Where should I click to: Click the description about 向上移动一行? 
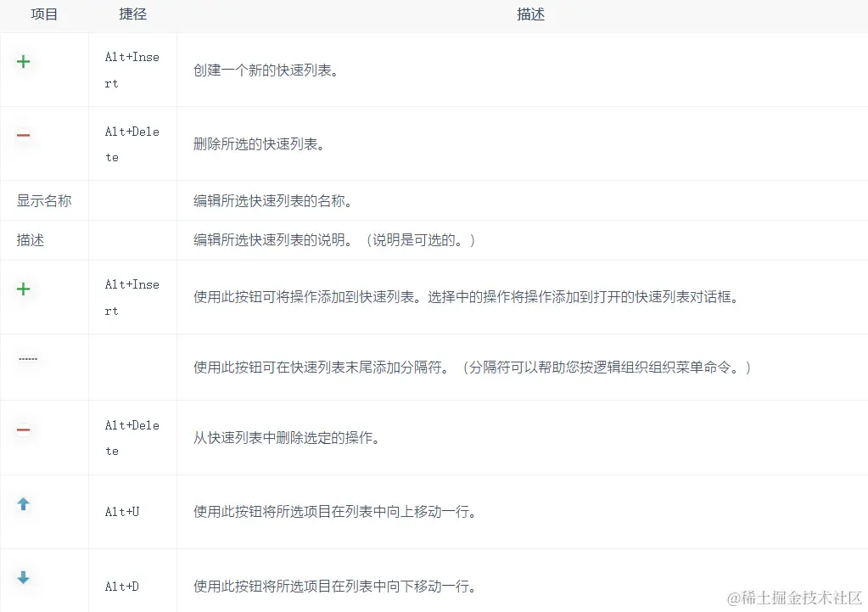pyautogui.click(x=335, y=512)
